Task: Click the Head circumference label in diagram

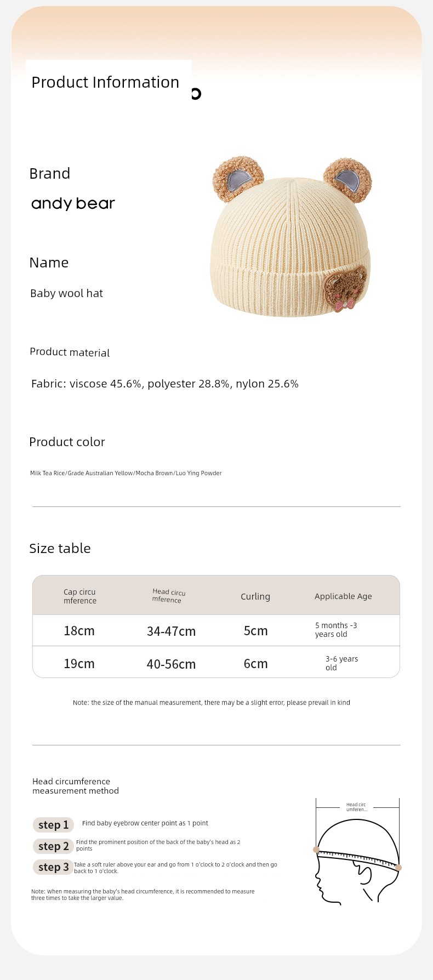Action: pos(357,807)
